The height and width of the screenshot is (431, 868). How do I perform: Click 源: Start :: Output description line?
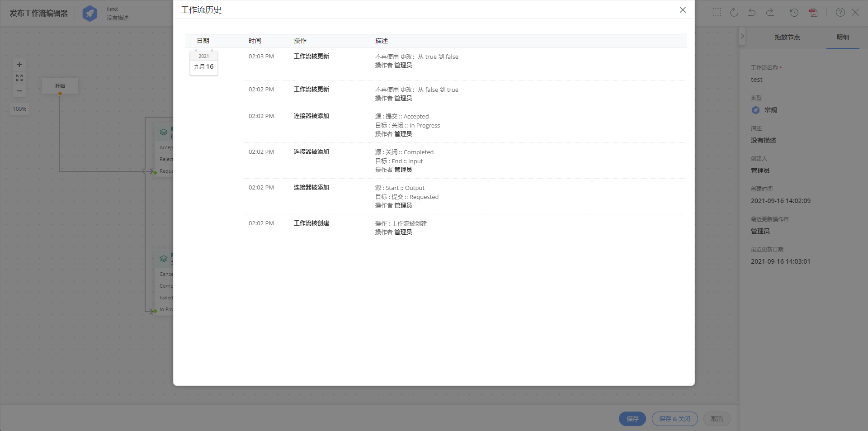click(x=400, y=188)
